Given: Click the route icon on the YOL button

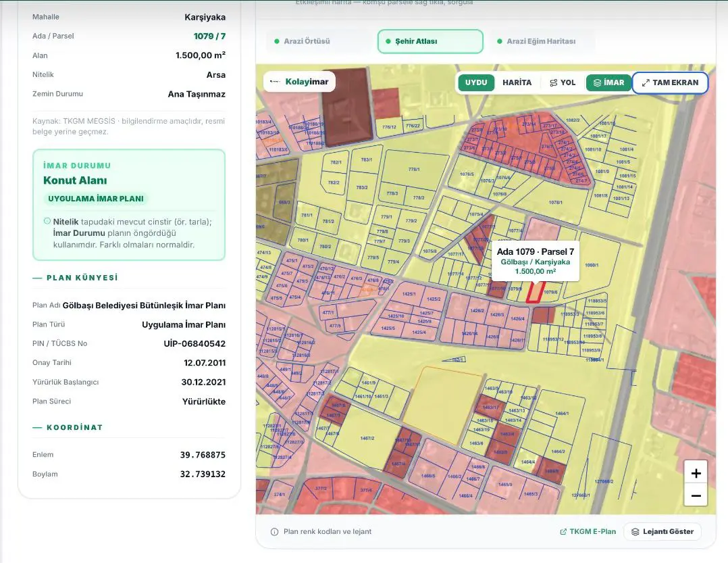Looking at the screenshot, I should point(554,82).
